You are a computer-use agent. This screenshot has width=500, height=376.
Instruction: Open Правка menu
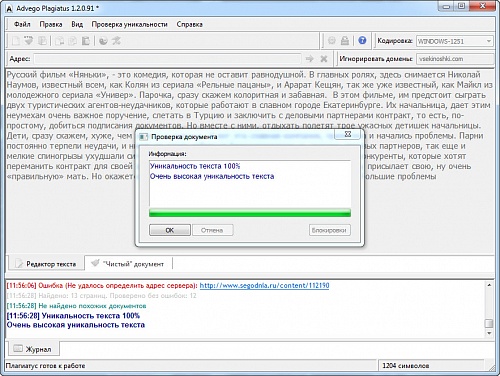51,24
